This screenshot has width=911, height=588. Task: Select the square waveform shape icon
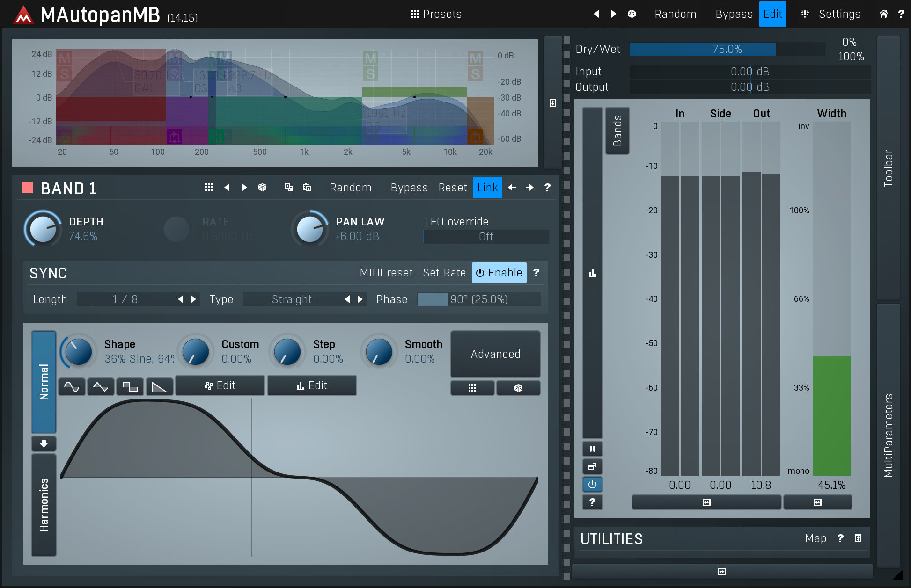(130, 386)
